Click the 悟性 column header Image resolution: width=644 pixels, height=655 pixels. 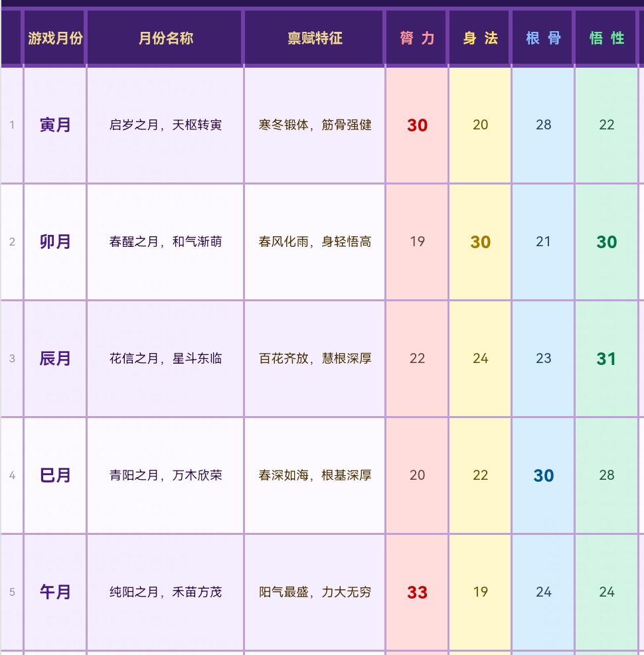coord(606,38)
